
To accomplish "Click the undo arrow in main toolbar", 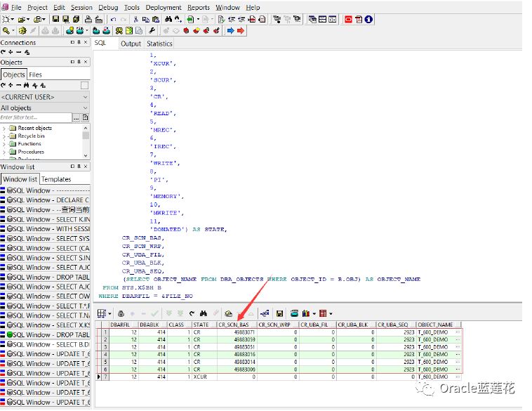I will click(114, 20).
